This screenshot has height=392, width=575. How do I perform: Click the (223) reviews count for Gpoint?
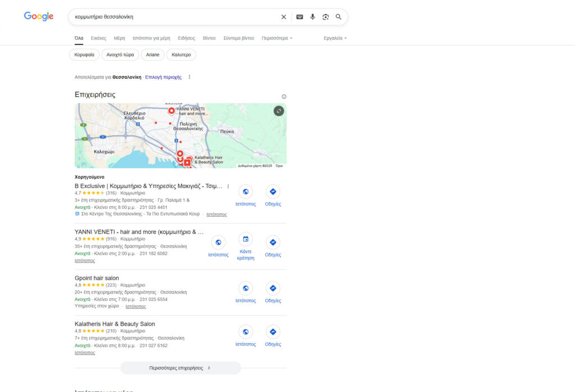click(111, 285)
